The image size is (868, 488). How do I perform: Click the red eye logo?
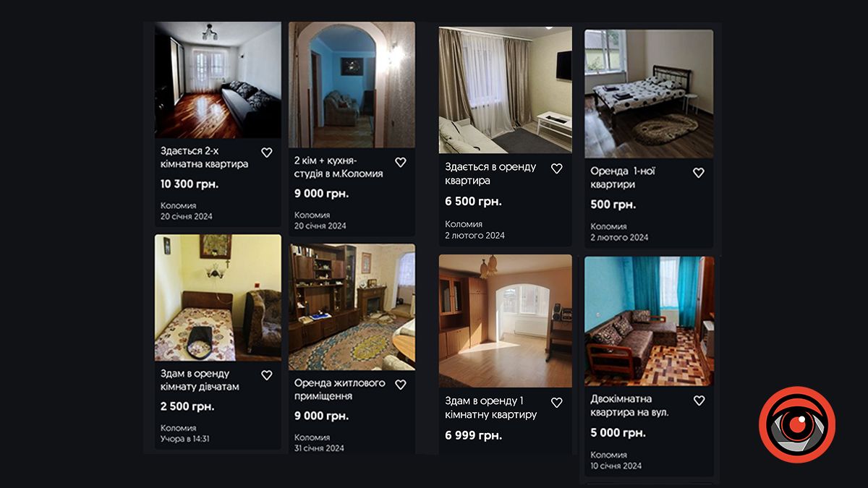(x=797, y=425)
